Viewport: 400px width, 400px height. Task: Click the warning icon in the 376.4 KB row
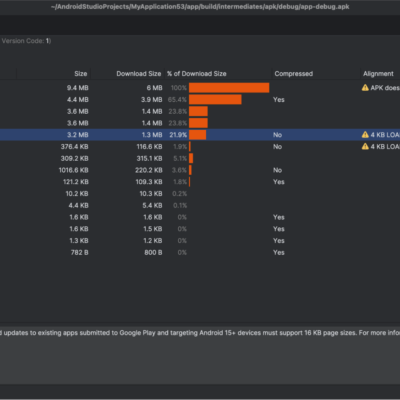coord(365,146)
